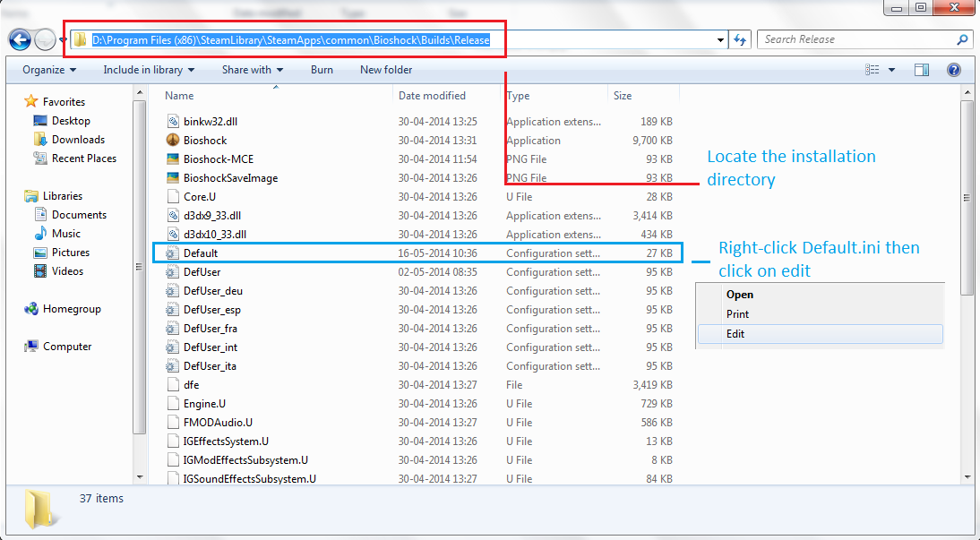
Task: Click the Bioshock-MCE PNG file icon
Action: pyautogui.click(x=173, y=159)
